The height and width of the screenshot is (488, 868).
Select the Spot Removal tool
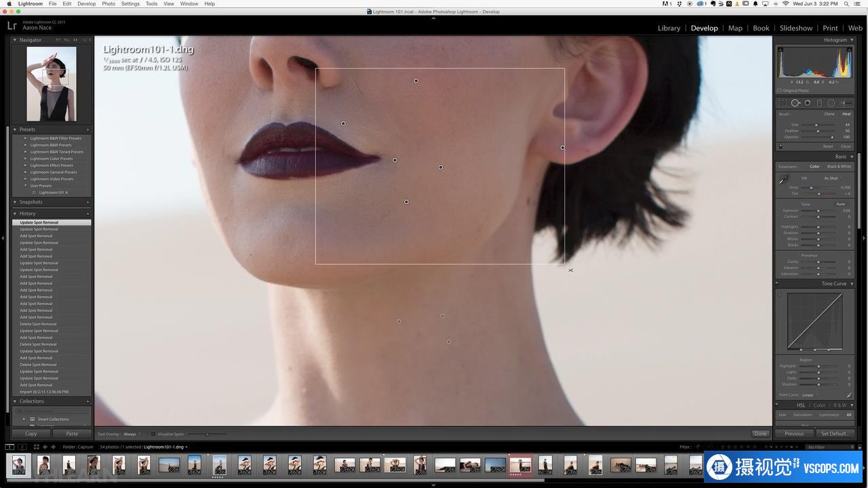[795, 103]
